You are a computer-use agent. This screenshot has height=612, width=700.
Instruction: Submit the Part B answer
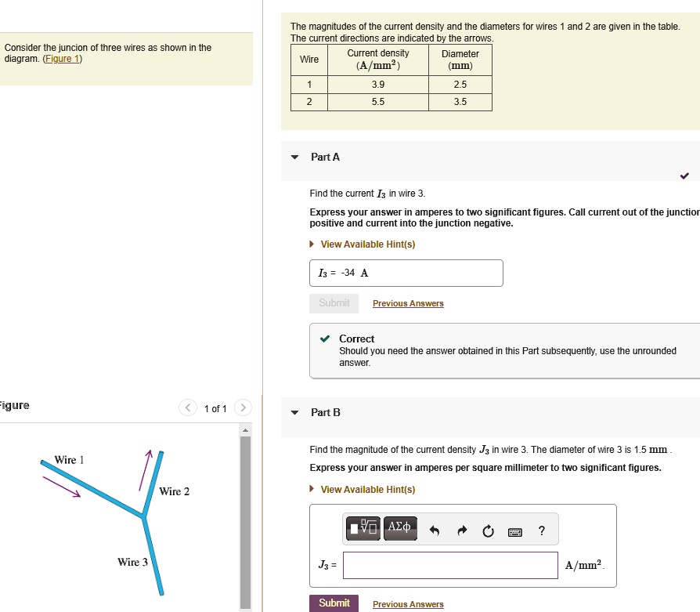tap(334, 603)
